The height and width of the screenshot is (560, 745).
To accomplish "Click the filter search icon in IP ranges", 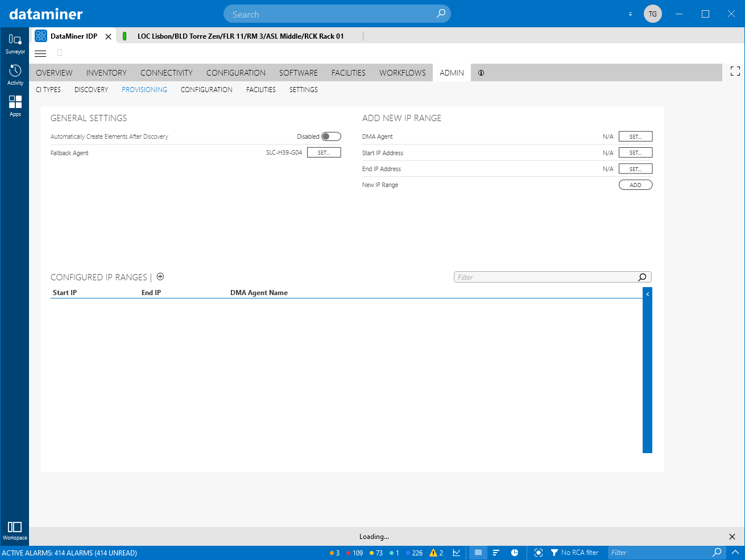I will (643, 277).
